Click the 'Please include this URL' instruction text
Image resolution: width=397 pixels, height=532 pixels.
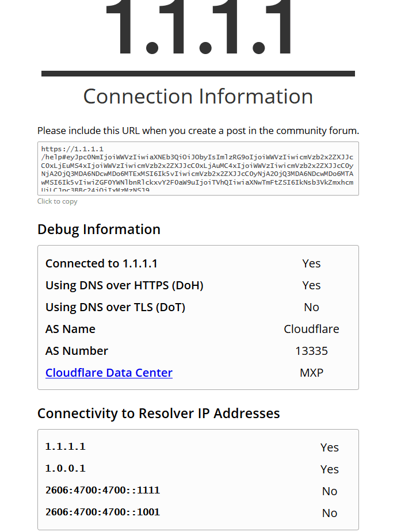coord(198,131)
